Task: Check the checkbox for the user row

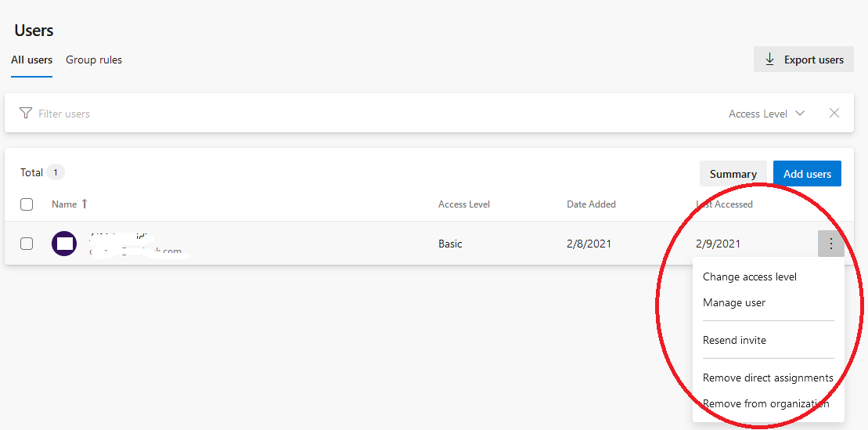Action: [27, 244]
